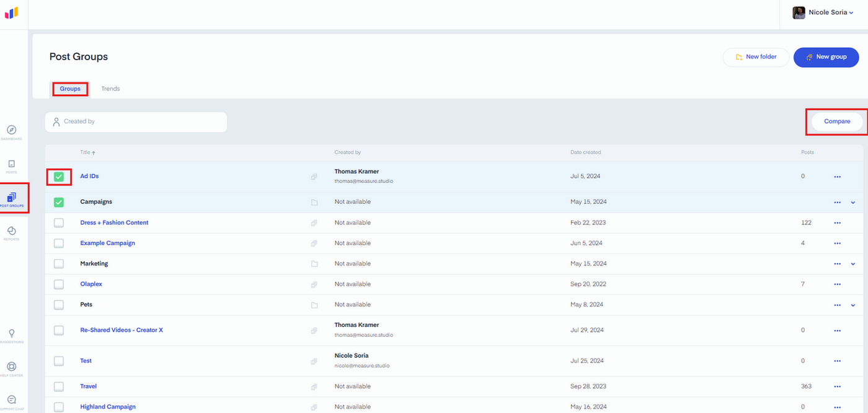Open more options for Campaigns row
Viewport: 868px width, 413px height.
[838, 202]
